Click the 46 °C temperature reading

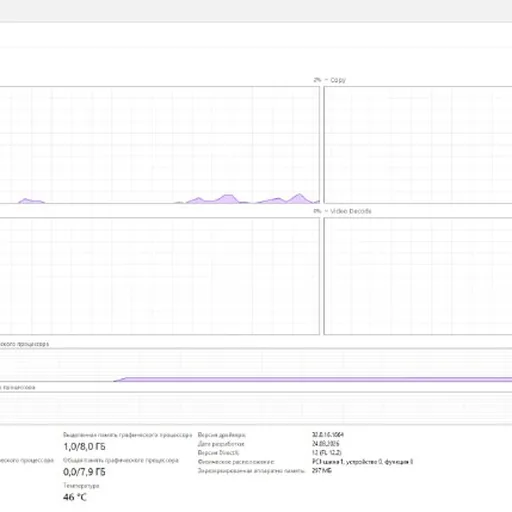75,497
